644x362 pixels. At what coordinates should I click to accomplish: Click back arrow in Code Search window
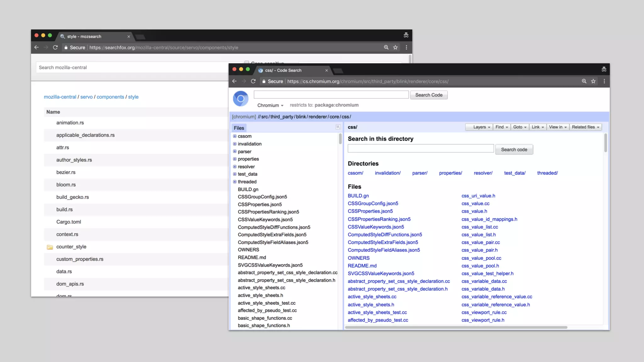[234, 81]
